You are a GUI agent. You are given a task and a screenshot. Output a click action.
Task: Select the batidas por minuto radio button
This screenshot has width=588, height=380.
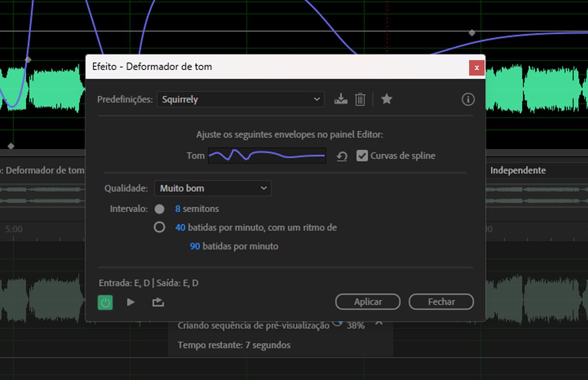(x=159, y=227)
